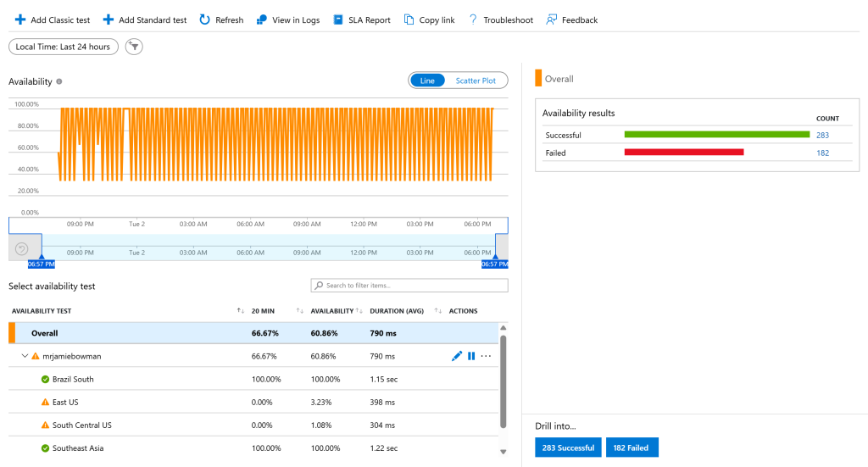Image resolution: width=868 pixels, height=467 pixels.
Task: Click the Add Classic test plus icon
Action: (x=20, y=20)
